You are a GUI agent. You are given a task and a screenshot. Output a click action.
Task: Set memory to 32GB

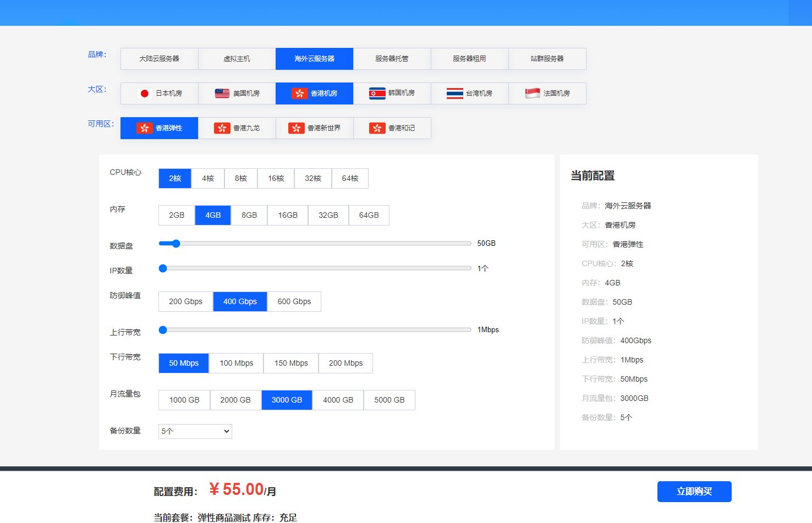coord(328,216)
